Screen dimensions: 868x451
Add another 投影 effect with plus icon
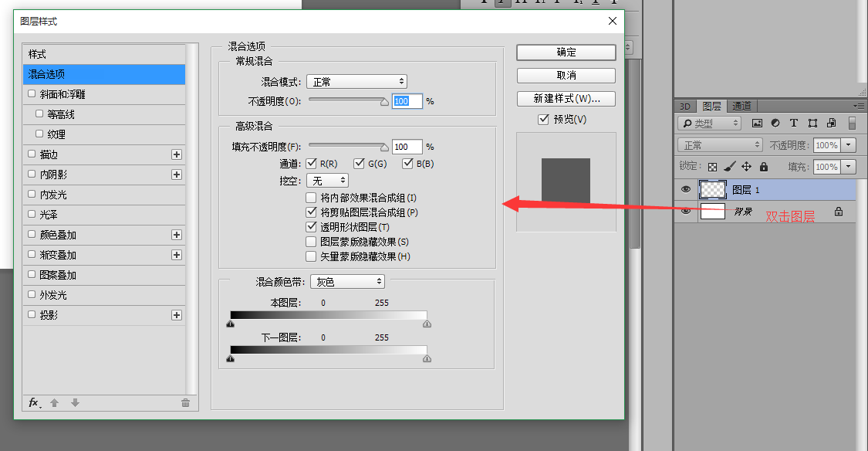tap(177, 315)
